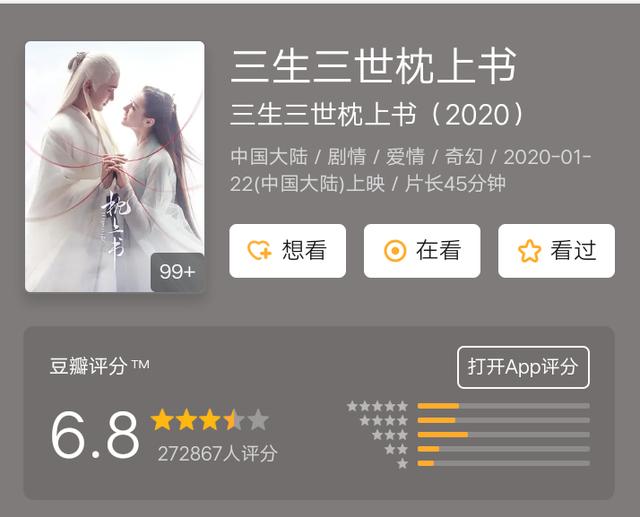The height and width of the screenshot is (517, 640).
Task: Click the 6.8 rating score
Action: tap(95, 435)
